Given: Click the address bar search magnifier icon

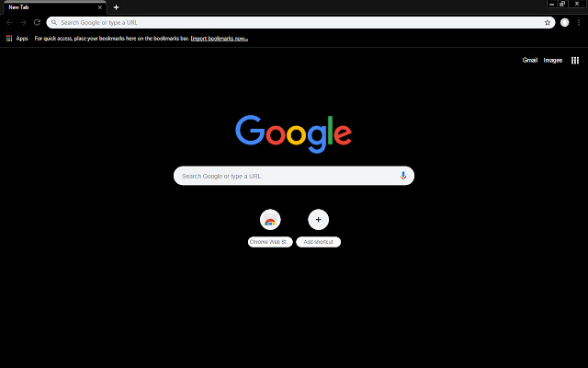Looking at the screenshot, I should tap(54, 22).
